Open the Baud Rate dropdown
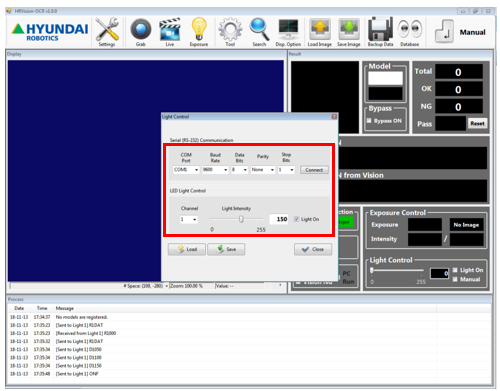The image size is (500, 391). (215, 170)
